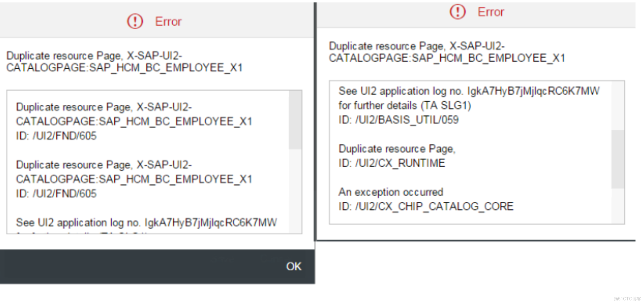Click ID /UI2/CX_CHIP_CATALOG_CORE entry
644x304 pixels.
coord(427,206)
